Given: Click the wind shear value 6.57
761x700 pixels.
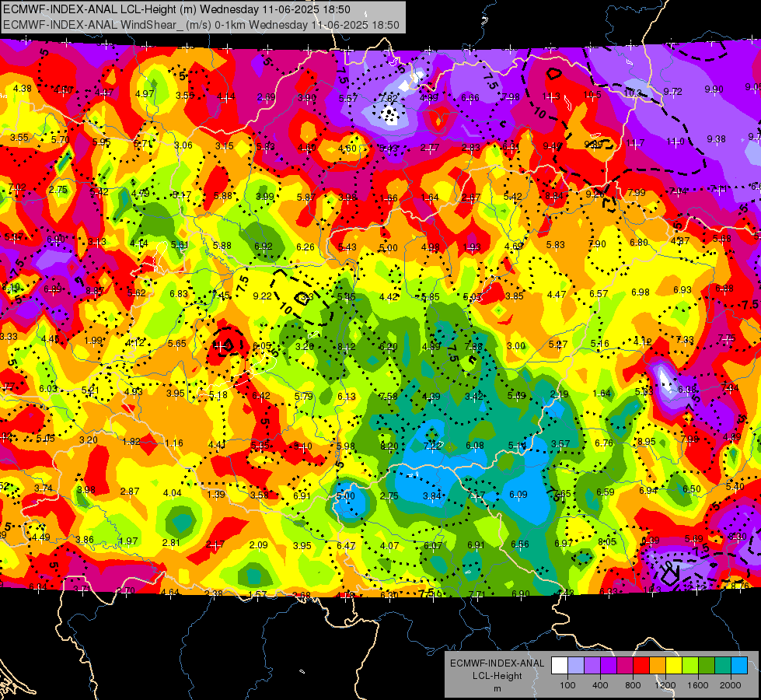Looking at the screenshot, I should click(599, 293).
